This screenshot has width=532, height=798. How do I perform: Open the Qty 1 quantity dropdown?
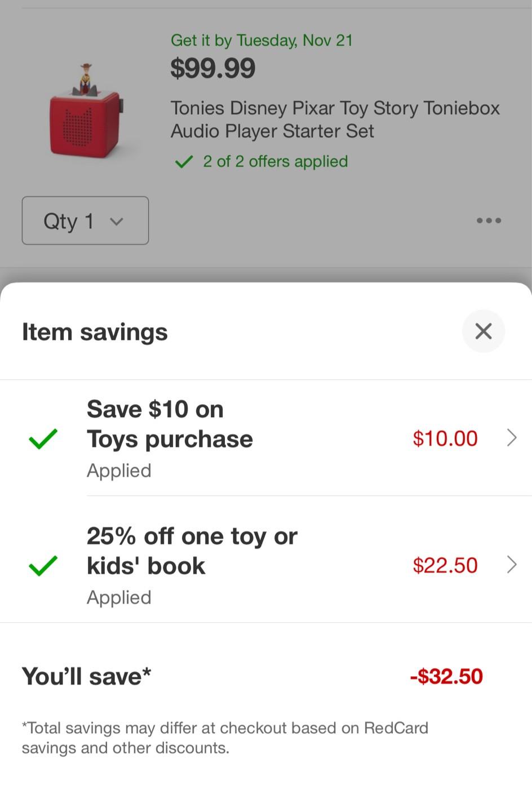(x=85, y=220)
